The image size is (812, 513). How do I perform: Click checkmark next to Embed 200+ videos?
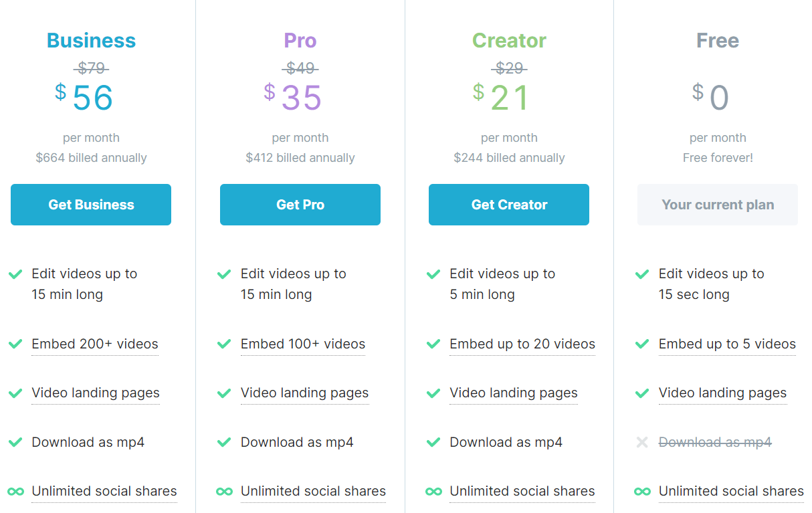click(15, 344)
